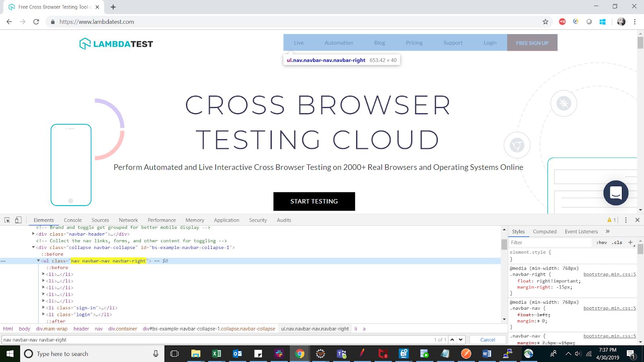The image size is (644, 362).
Task: Click the FREE SIGN UP button
Action: tap(532, 43)
